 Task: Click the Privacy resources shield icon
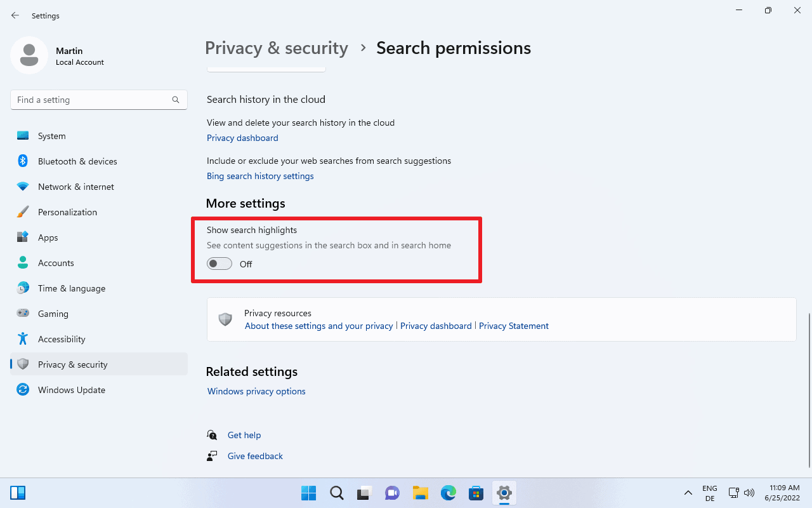pyautogui.click(x=225, y=319)
